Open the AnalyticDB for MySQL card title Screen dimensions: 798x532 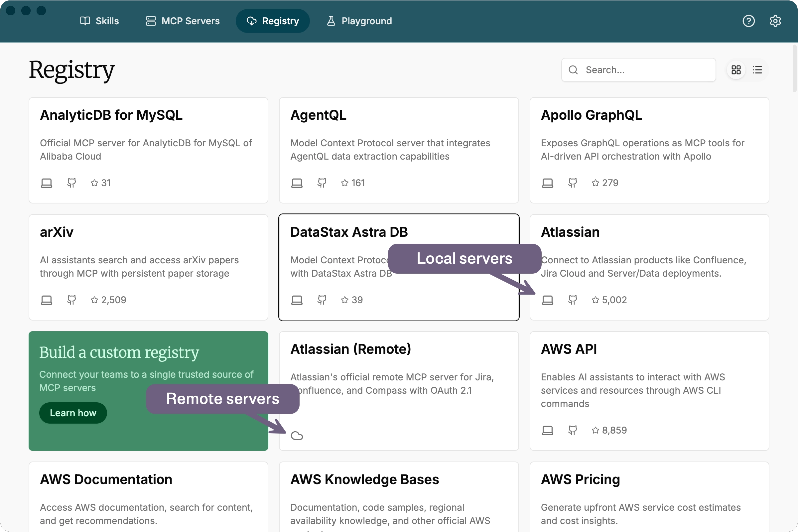pos(111,115)
